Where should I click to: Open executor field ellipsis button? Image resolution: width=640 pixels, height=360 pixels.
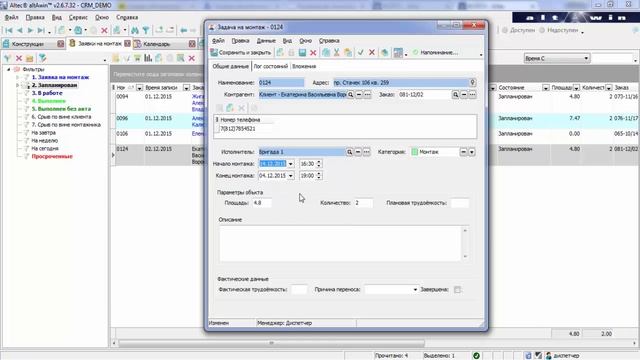(x=367, y=152)
